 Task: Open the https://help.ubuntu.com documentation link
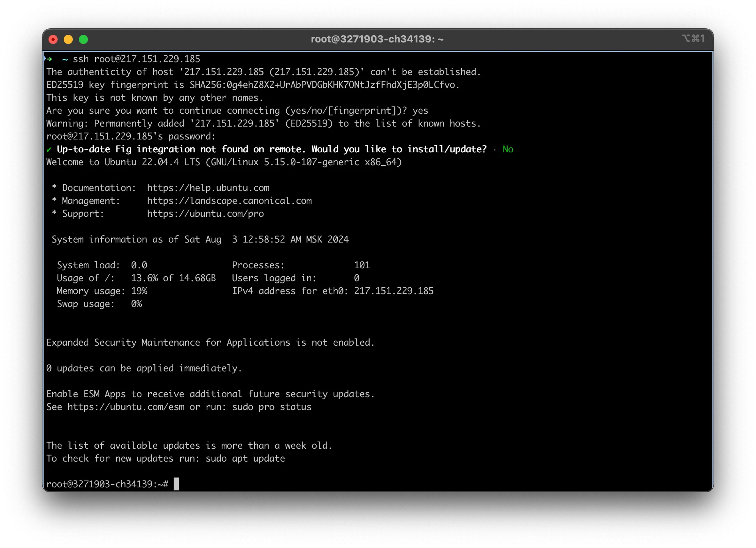(208, 188)
